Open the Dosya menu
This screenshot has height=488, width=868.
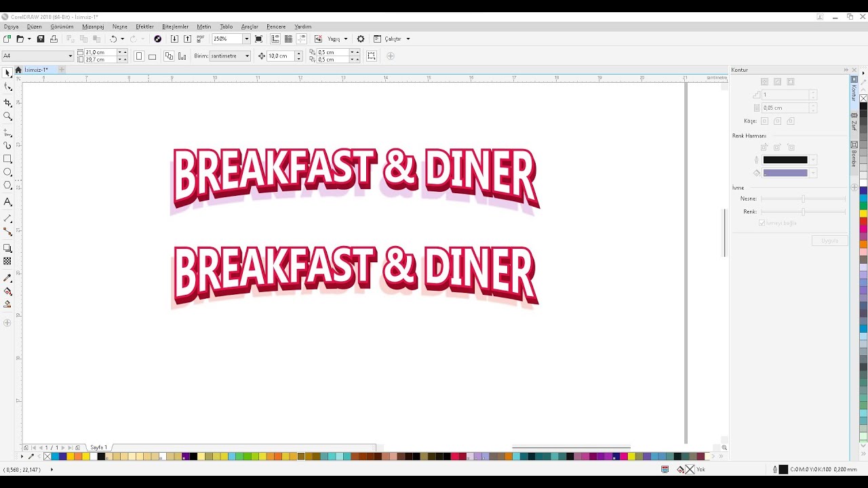pyautogui.click(x=11, y=26)
